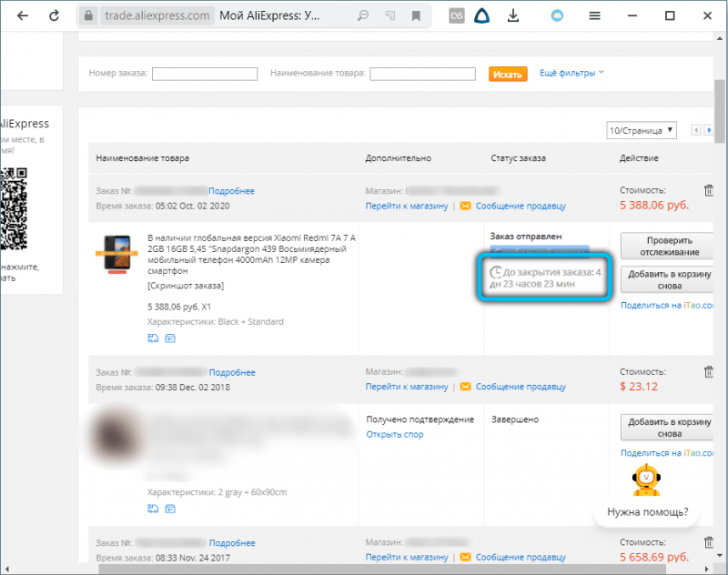Click Перейти к магазину in the Oct. 02 2020 order

(407, 206)
